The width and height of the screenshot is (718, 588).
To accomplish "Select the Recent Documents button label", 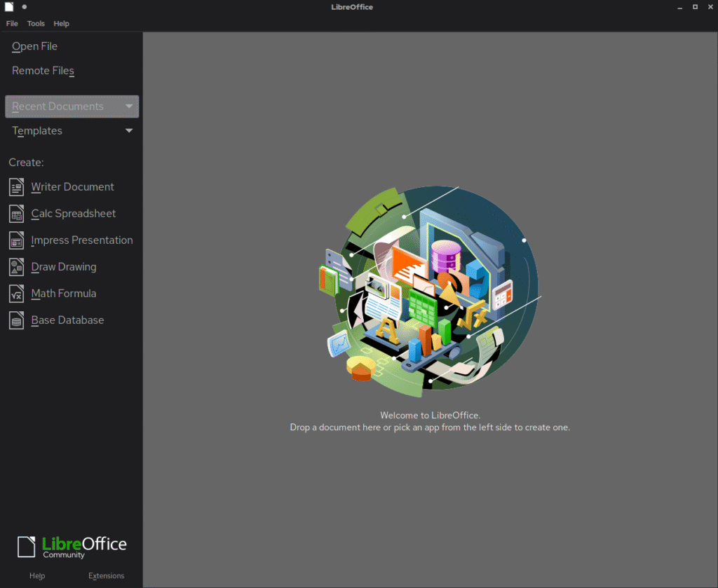I will click(57, 106).
